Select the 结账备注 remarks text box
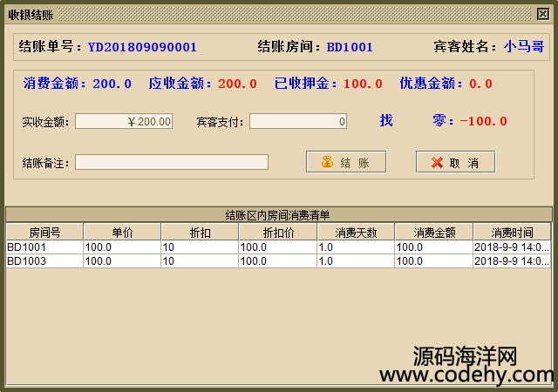The width and height of the screenshot is (558, 392). (172, 162)
